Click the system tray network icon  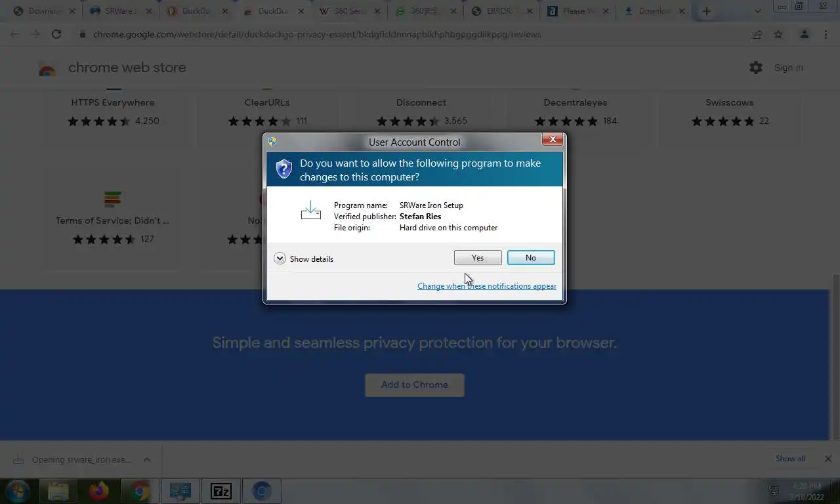click(x=774, y=491)
